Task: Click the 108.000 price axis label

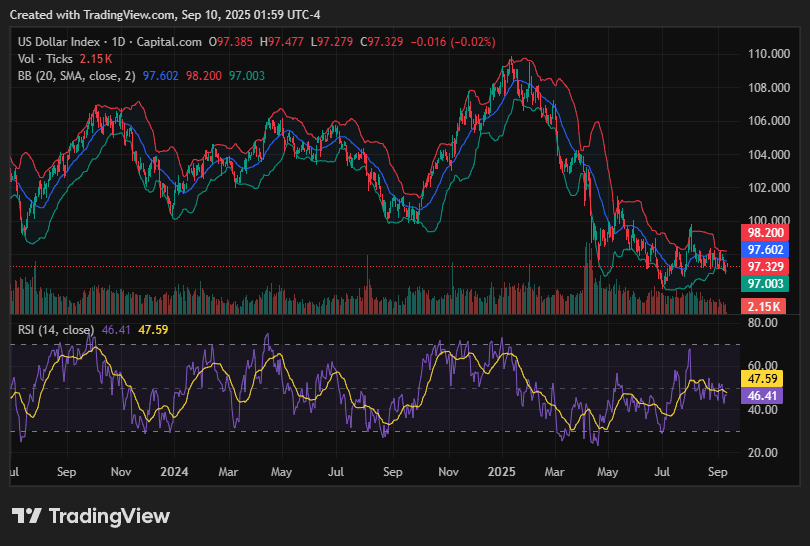Action: click(769, 87)
